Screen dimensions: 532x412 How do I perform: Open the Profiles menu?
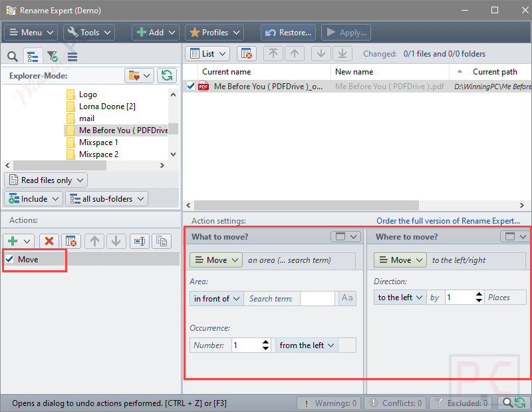pyautogui.click(x=213, y=32)
